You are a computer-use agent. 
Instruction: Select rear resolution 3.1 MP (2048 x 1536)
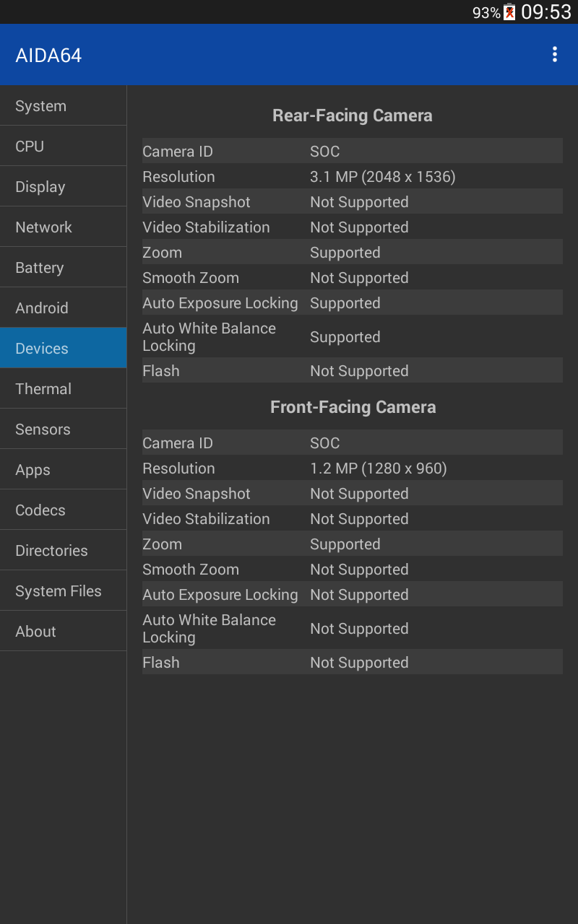coord(383,177)
